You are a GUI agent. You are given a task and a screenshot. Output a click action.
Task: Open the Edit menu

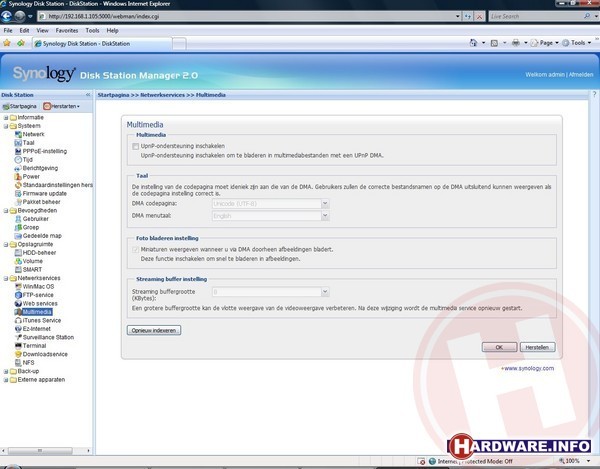pyautogui.click(x=24, y=30)
